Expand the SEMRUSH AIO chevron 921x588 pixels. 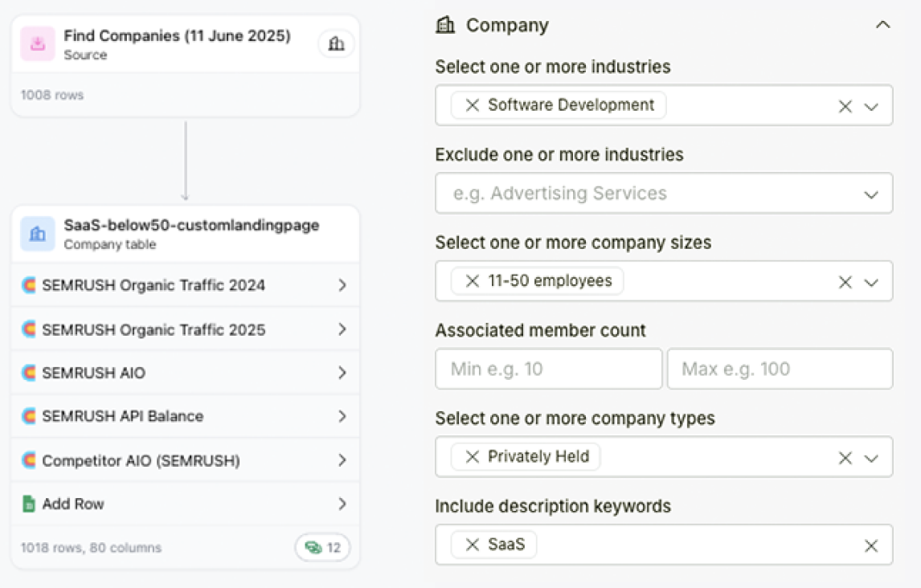click(x=342, y=373)
